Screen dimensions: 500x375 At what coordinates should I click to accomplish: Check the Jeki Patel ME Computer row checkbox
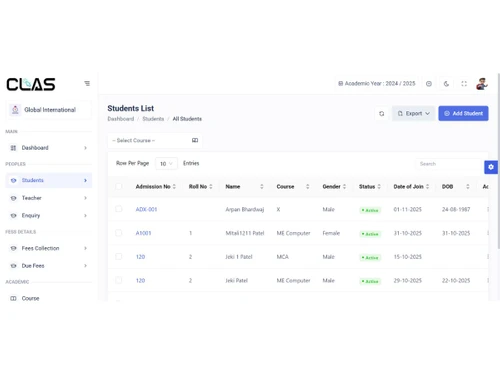pyautogui.click(x=119, y=280)
